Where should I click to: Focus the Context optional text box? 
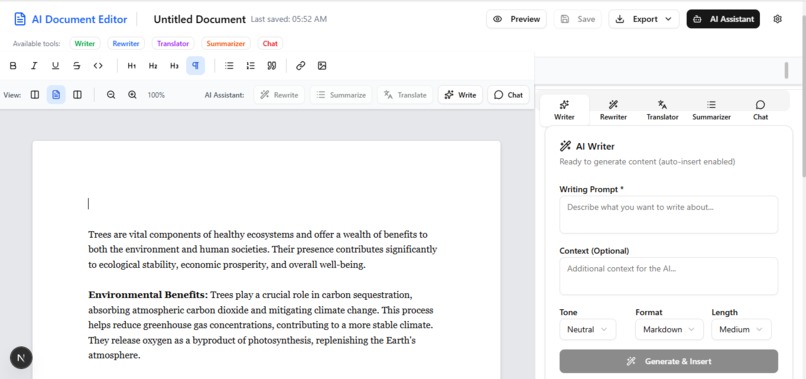(x=669, y=276)
